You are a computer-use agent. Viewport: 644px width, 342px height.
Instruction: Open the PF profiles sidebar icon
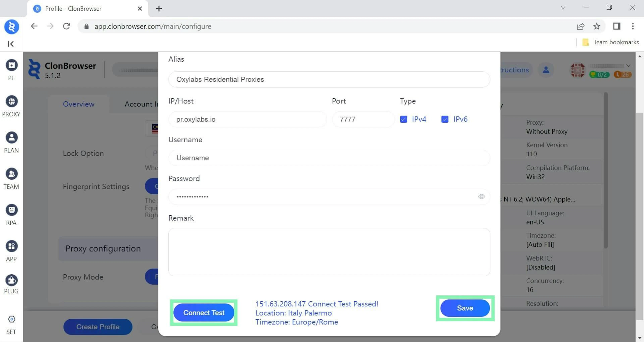click(12, 66)
